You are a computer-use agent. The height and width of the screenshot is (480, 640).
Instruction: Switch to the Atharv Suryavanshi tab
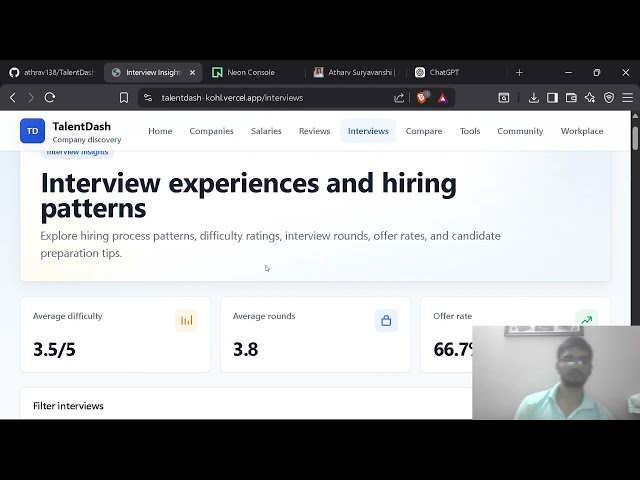tap(356, 73)
